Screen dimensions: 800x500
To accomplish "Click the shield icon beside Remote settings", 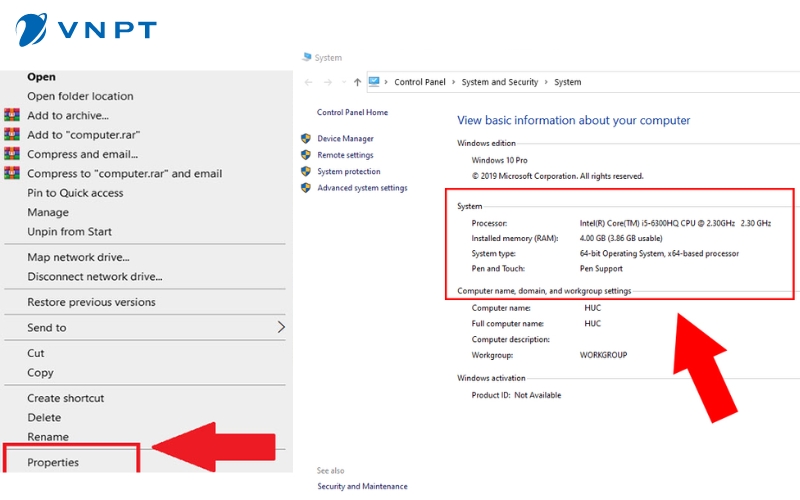I will [306, 155].
